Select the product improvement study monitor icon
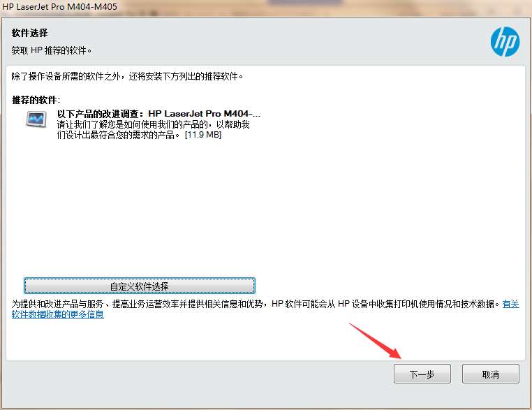532x410 pixels. [36, 119]
